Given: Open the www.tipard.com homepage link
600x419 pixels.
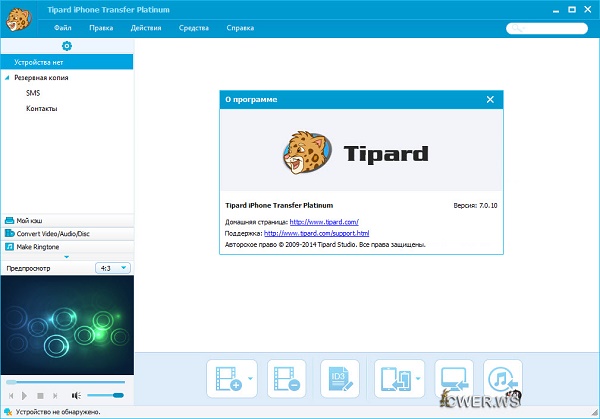Looking at the screenshot, I should point(324,221).
